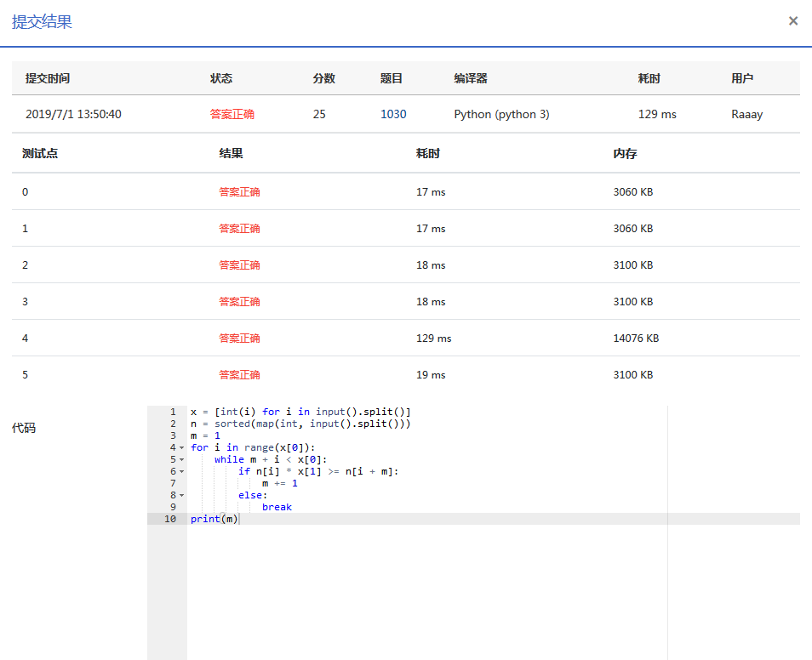The width and height of the screenshot is (812, 660).
Task: Collapse the else branch fold on line 8
Action: [180, 494]
